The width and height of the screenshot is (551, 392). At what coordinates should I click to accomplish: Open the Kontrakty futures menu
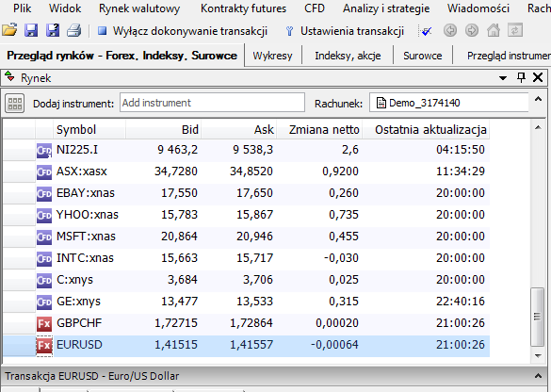pos(244,8)
